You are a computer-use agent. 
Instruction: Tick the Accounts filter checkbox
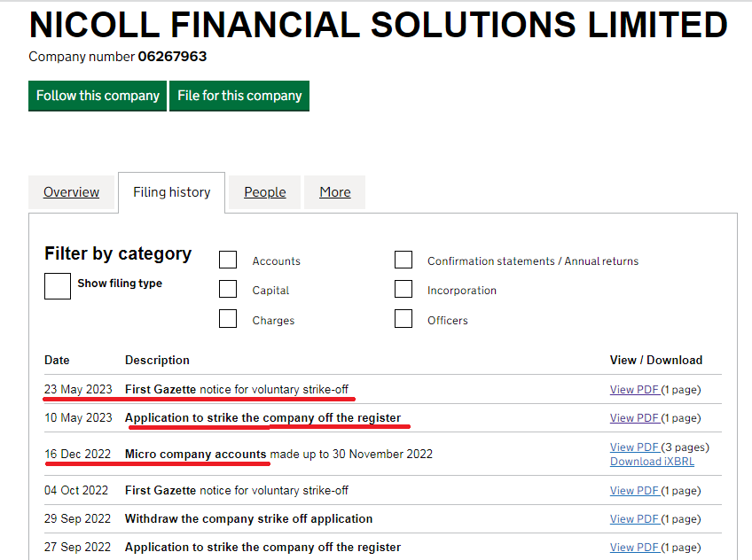[x=228, y=260]
